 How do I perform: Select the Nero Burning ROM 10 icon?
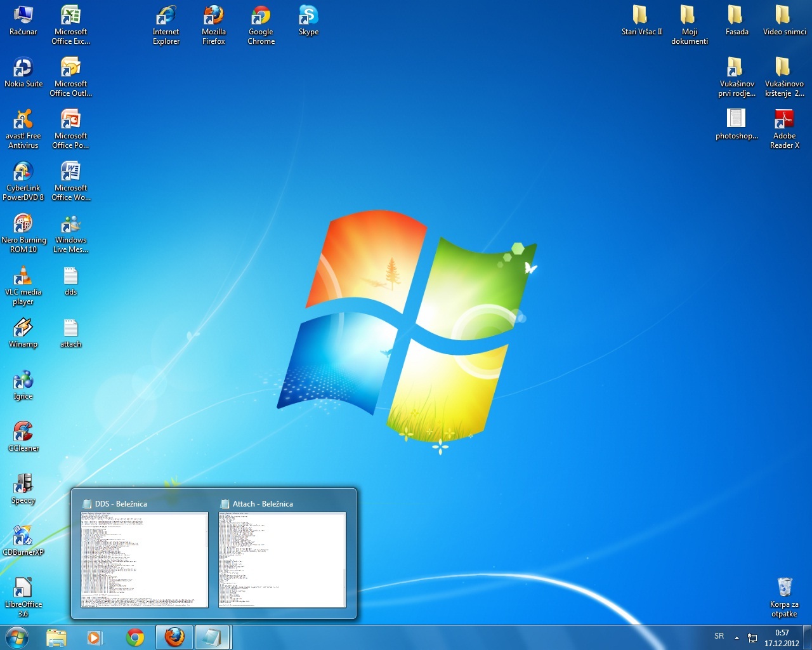coord(23,224)
